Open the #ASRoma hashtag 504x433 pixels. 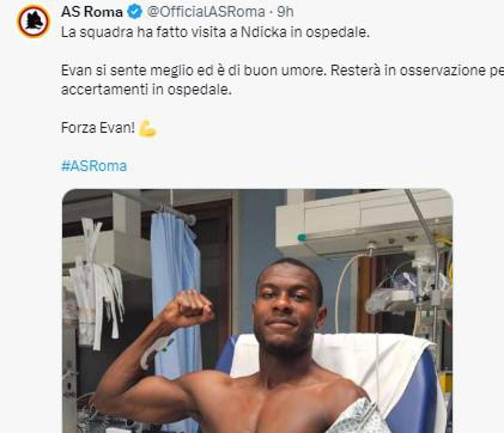click(x=94, y=166)
